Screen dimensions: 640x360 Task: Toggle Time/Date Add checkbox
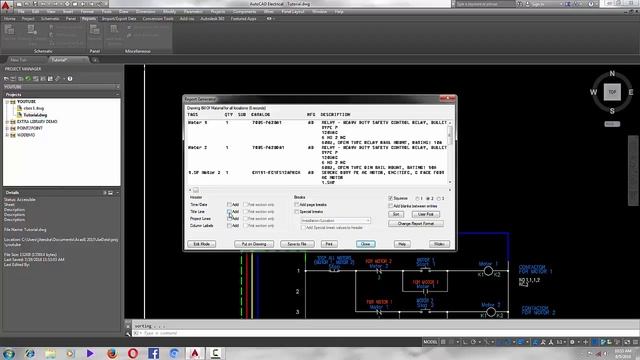pyautogui.click(x=229, y=204)
